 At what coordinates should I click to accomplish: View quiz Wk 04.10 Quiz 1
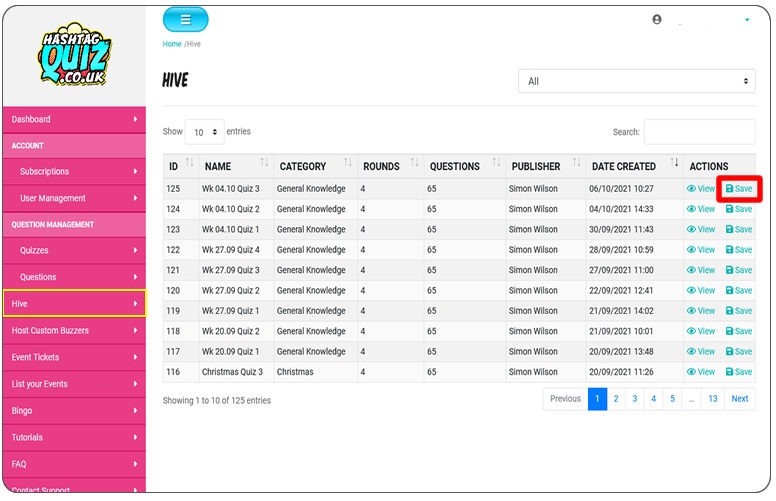point(701,229)
